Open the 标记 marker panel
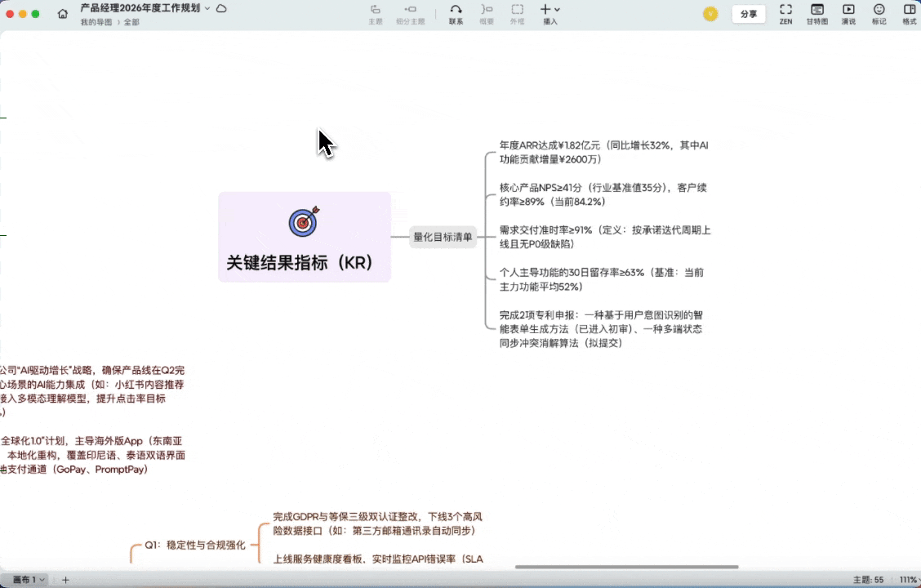Viewport: 921px width, 588px height. 879,12
